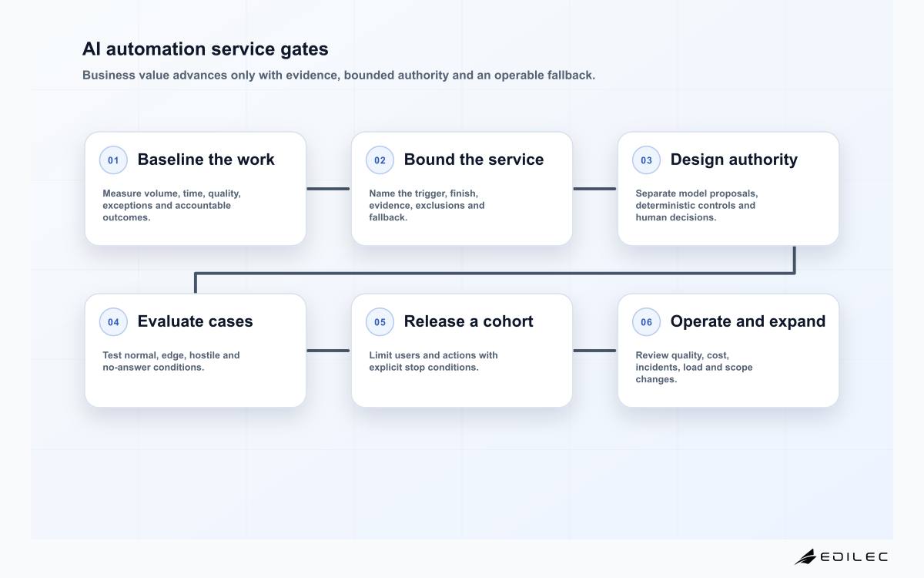Click the 06 step number badge
The width and height of the screenshot is (924, 578).
646,322
